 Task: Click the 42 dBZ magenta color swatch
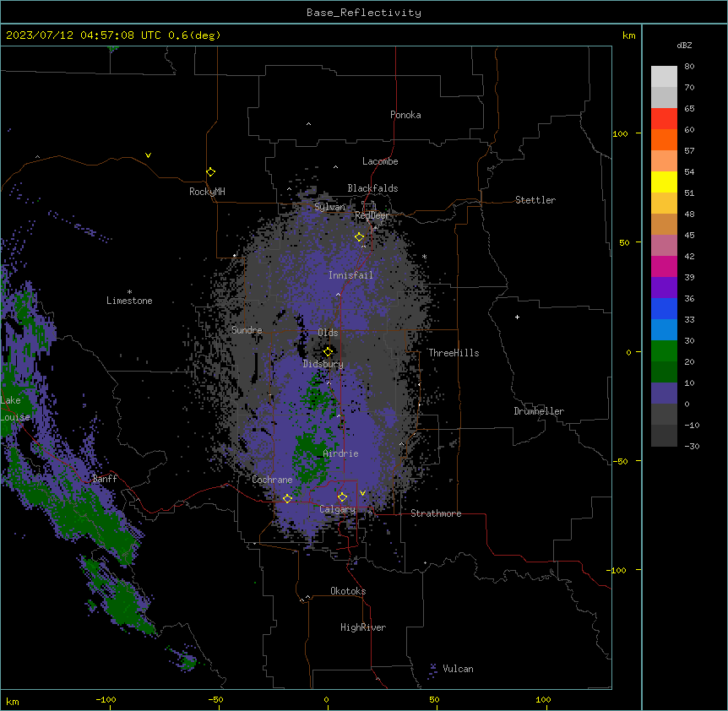664,266
